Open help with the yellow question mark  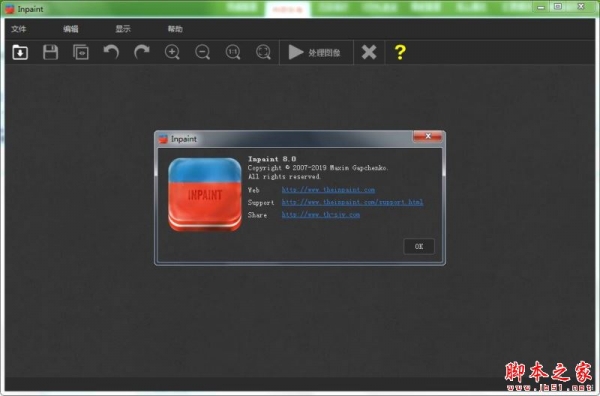tap(400, 52)
